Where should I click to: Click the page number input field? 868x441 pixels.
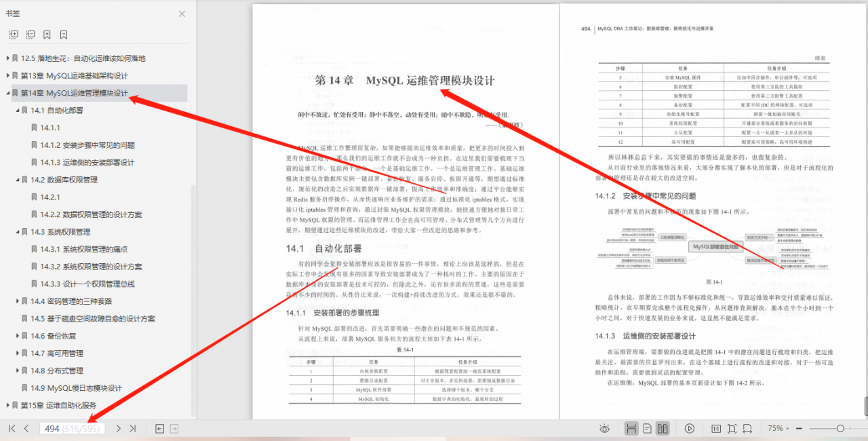click(72, 428)
